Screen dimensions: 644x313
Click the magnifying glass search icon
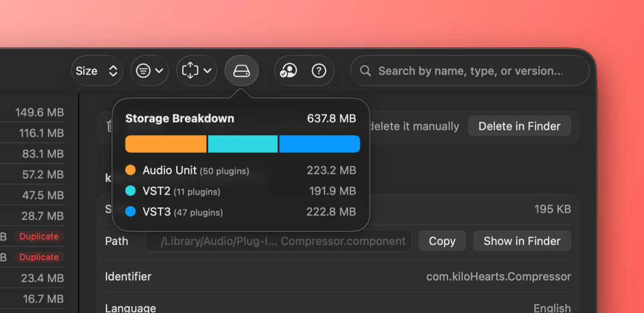tap(365, 71)
